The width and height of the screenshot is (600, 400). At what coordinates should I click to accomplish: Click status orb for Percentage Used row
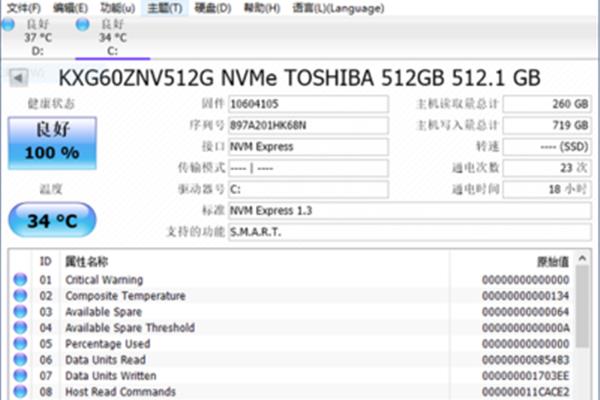point(20,344)
